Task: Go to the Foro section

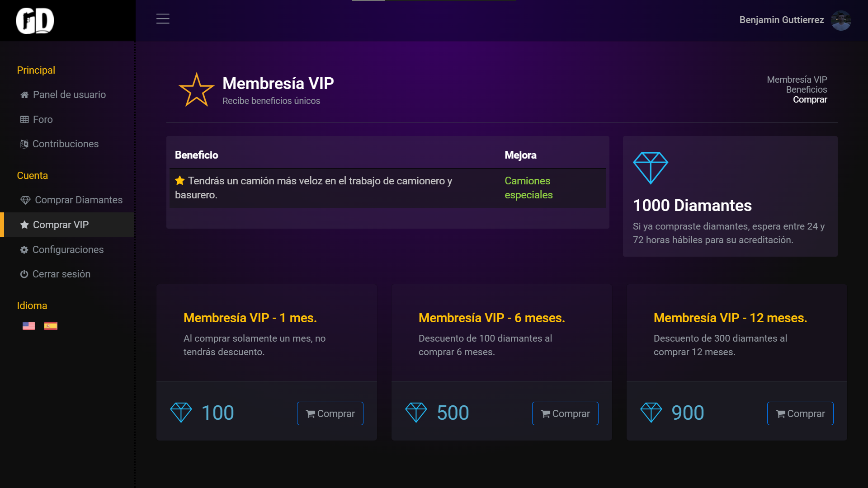Action: click(x=42, y=119)
